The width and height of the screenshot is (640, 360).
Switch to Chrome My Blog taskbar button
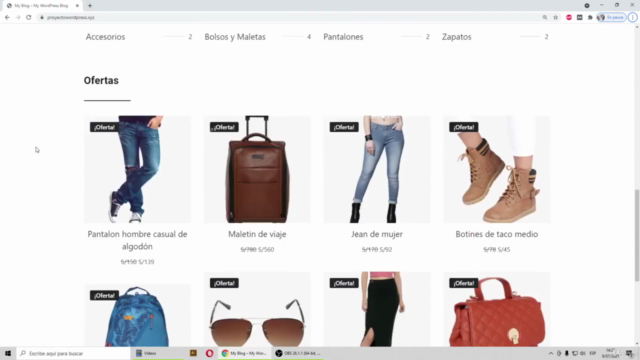point(244,353)
